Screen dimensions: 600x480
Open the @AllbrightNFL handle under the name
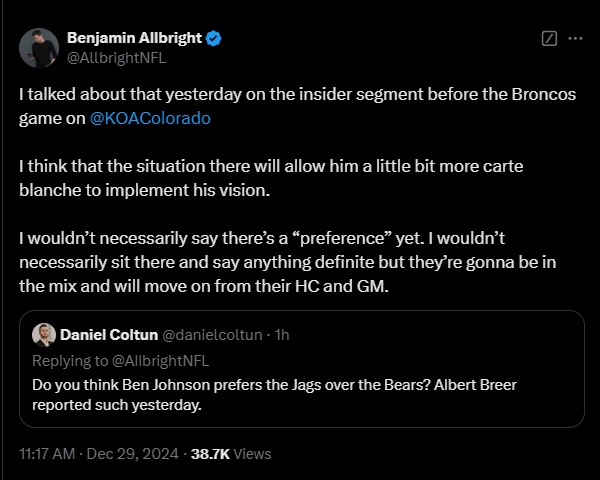coord(115,57)
